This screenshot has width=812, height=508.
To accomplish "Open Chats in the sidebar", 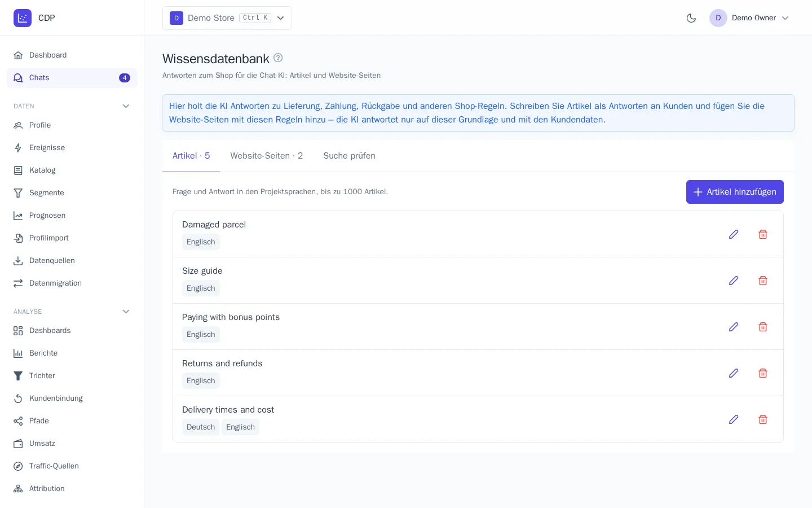I will tap(72, 78).
